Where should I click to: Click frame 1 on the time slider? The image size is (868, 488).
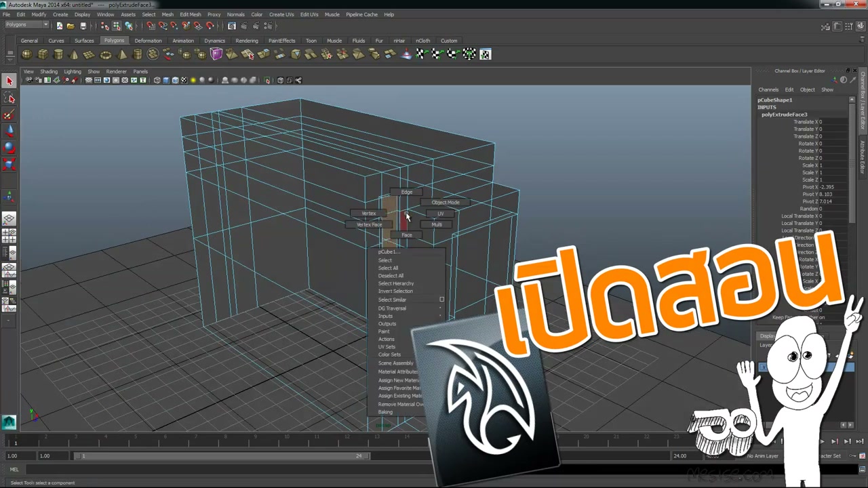pos(16,442)
